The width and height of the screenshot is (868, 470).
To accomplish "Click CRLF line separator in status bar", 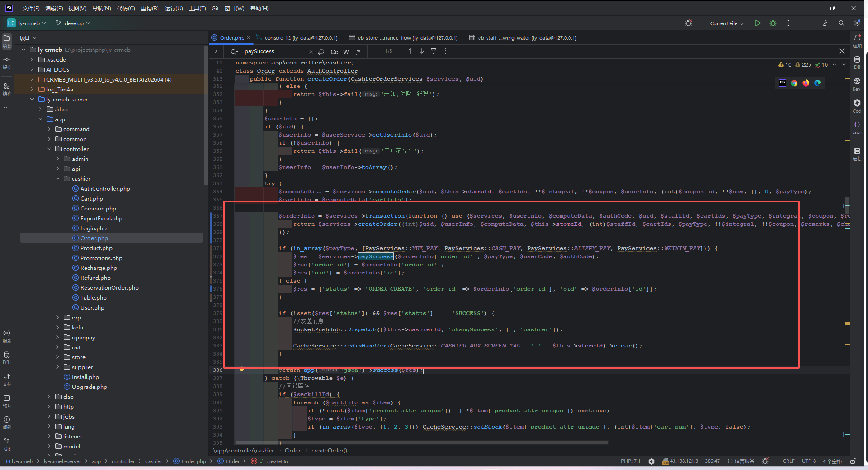I will click(788, 461).
